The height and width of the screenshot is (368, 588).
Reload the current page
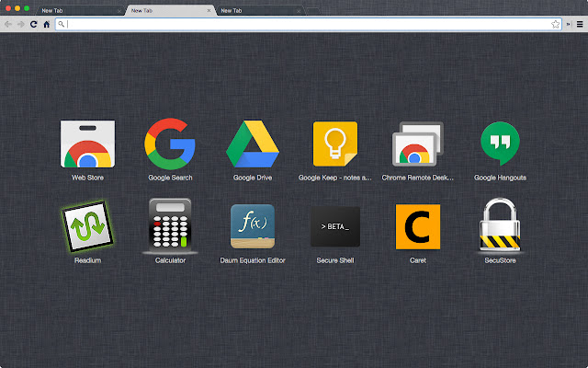click(34, 25)
